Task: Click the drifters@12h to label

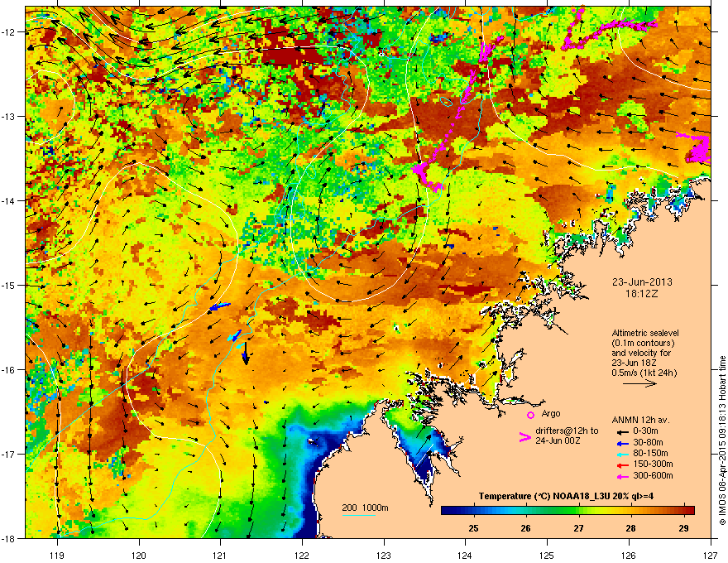Action: point(567,431)
